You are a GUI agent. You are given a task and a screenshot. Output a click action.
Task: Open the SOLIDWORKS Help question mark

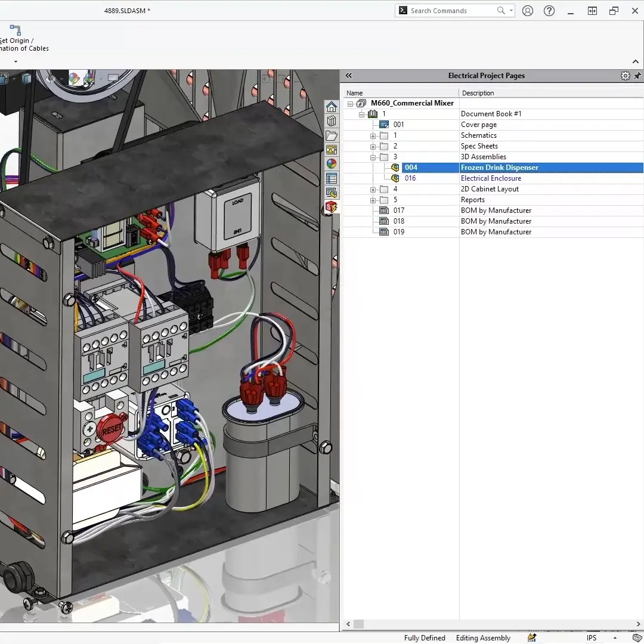[x=549, y=10]
